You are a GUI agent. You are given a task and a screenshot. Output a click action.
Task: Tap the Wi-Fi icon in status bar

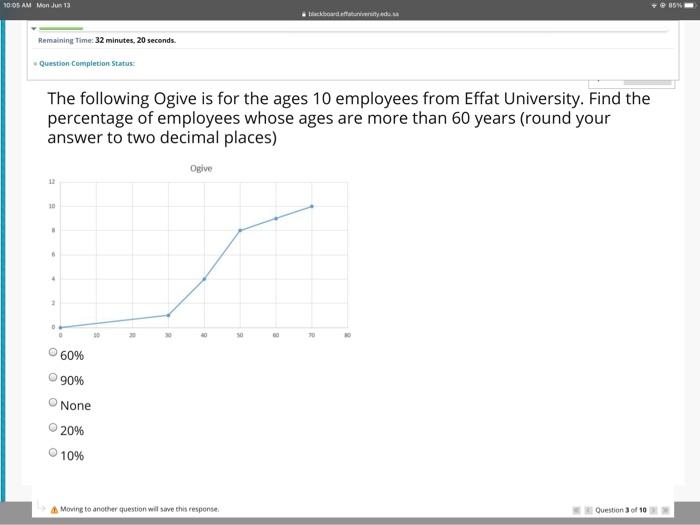[654, 5]
